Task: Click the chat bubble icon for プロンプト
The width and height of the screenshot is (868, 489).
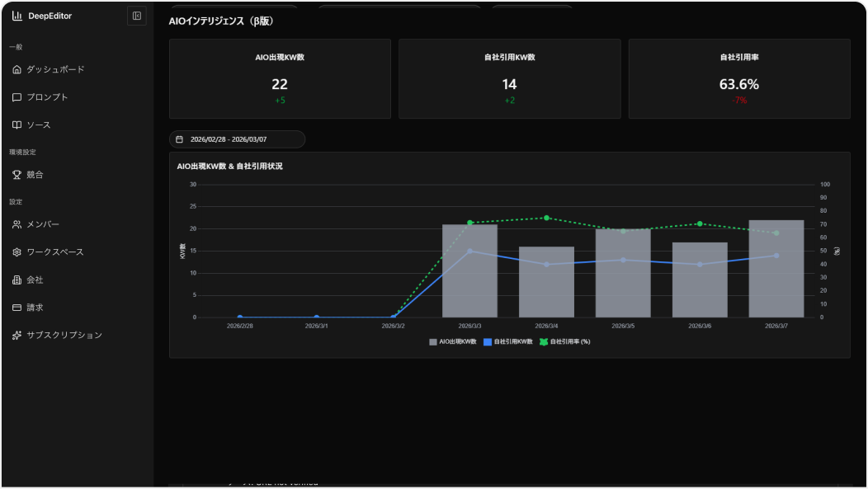Action: pyautogui.click(x=17, y=97)
